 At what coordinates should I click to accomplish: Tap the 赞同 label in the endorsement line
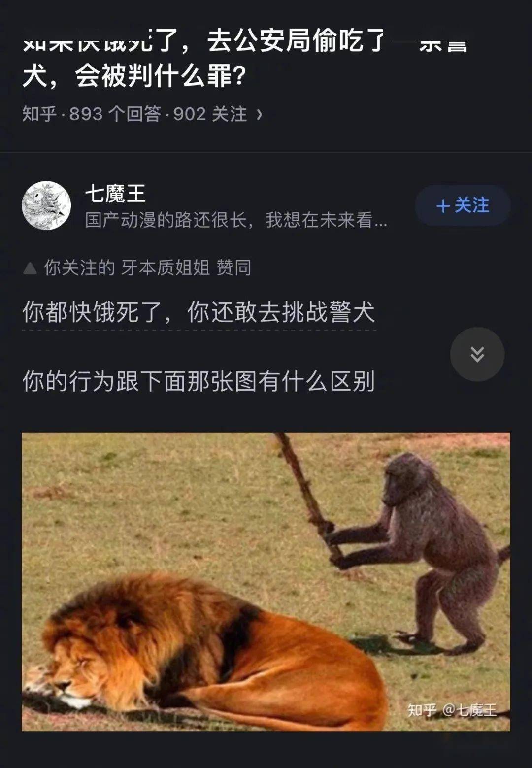pyautogui.click(x=233, y=267)
